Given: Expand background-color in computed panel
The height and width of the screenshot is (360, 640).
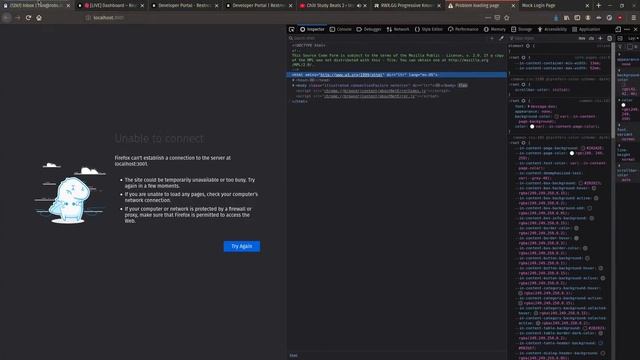Looking at the screenshot, I should click(619, 71).
